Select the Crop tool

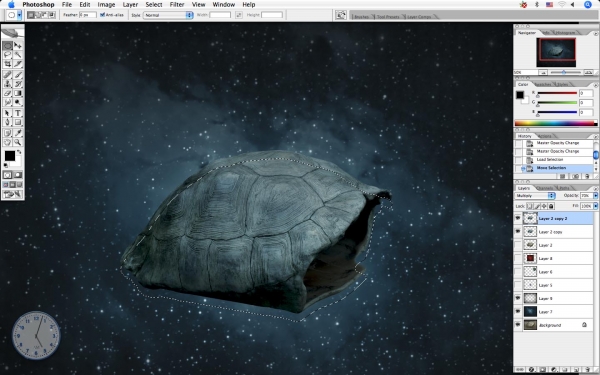[x=8, y=64]
